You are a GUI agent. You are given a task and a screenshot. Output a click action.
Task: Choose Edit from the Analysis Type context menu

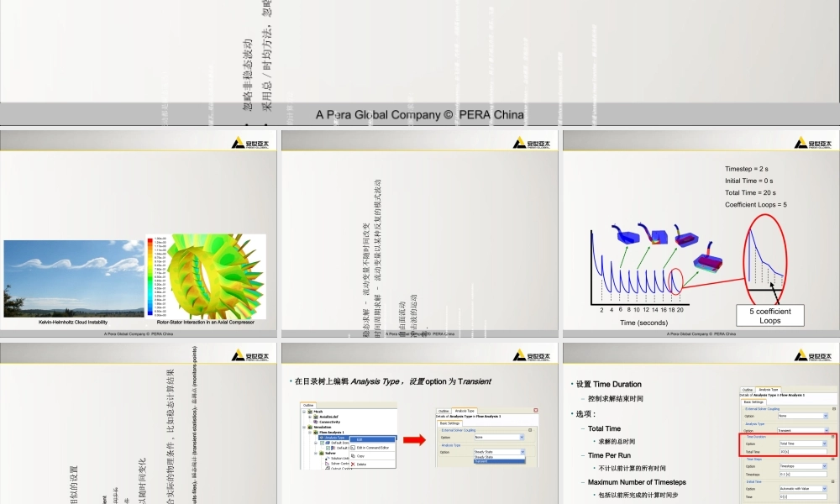(372, 439)
